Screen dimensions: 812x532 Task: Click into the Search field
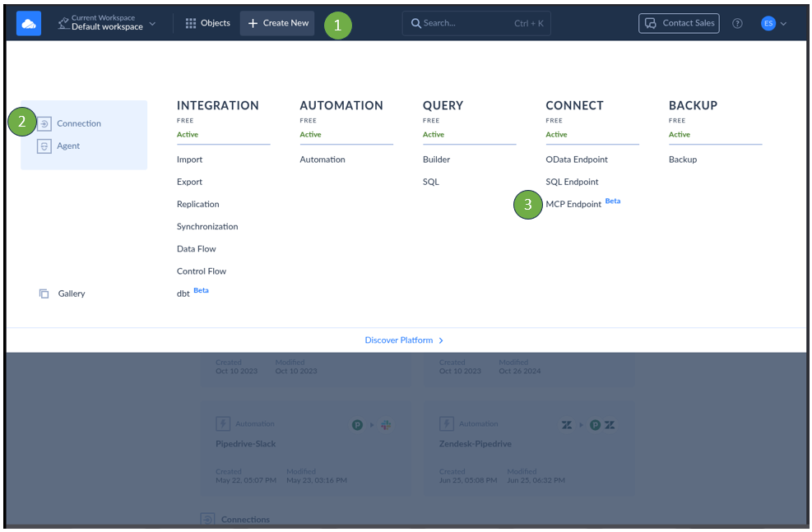click(476, 22)
